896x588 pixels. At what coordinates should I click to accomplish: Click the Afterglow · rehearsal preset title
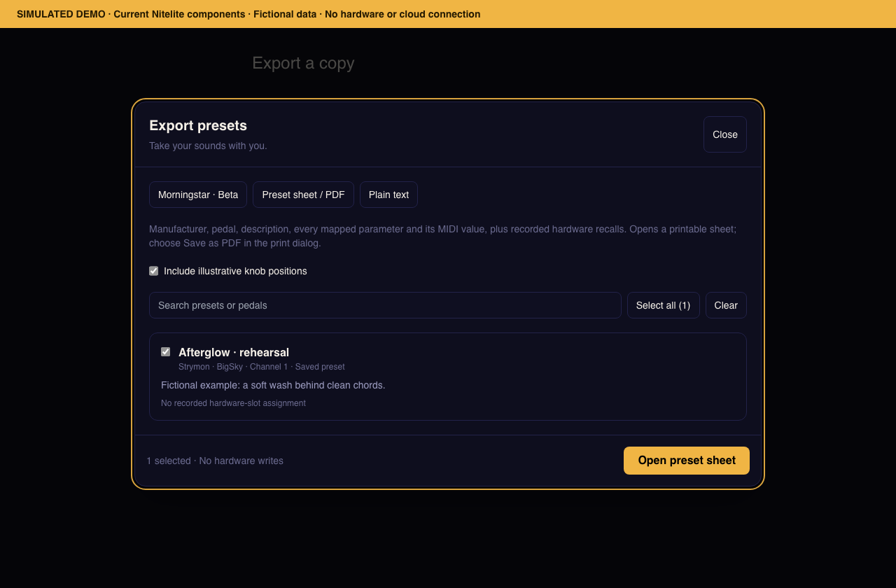pyautogui.click(x=234, y=352)
